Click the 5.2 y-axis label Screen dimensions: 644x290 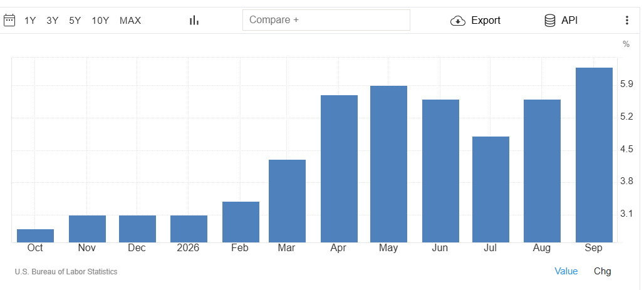[x=626, y=117]
